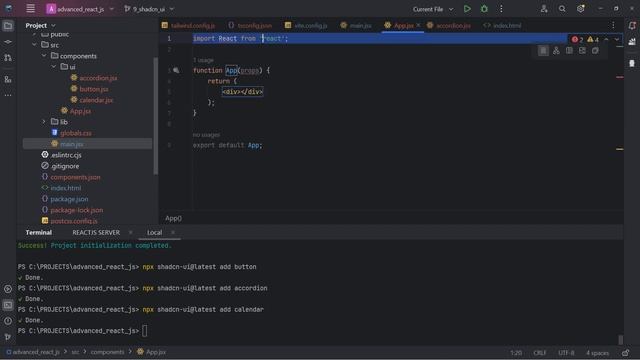The width and height of the screenshot is (640, 360).
Task: Switch to the index.html editor tab
Action: [502, 25]
